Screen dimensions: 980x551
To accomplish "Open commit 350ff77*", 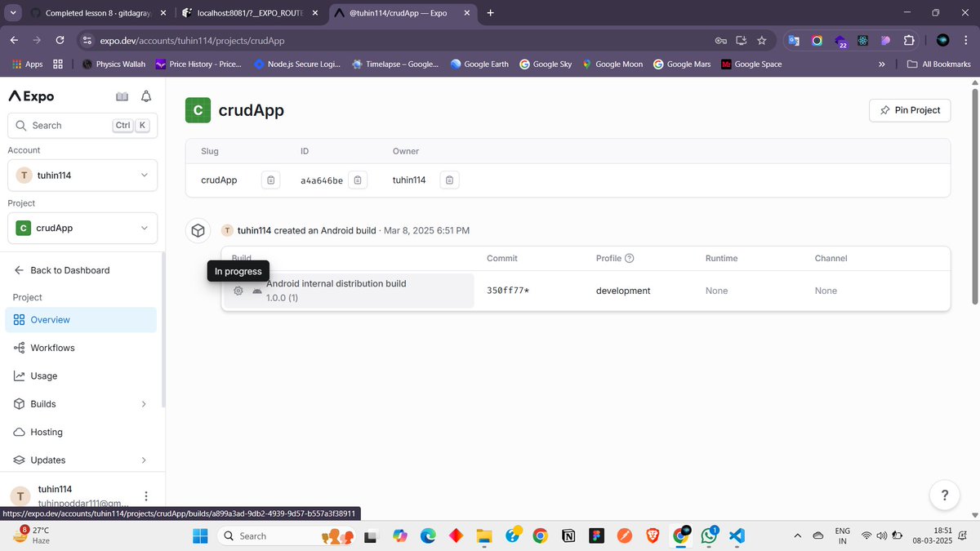I will click(x=508, y=291).
